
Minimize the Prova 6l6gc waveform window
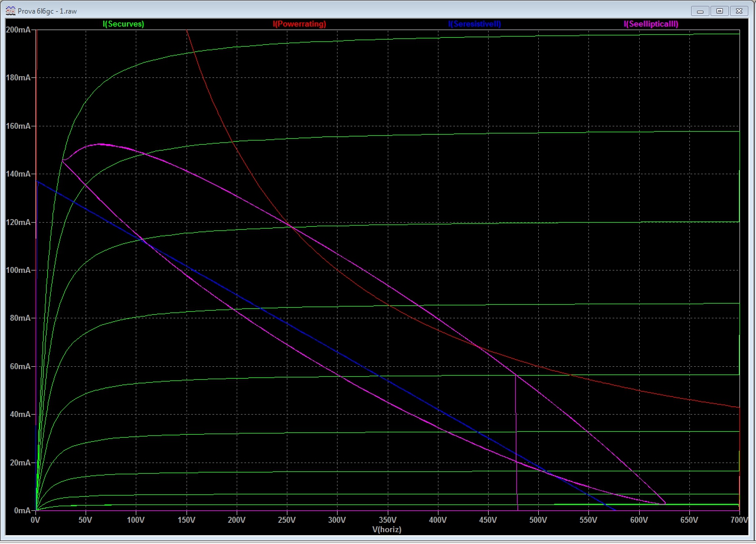tap(700, 11)
